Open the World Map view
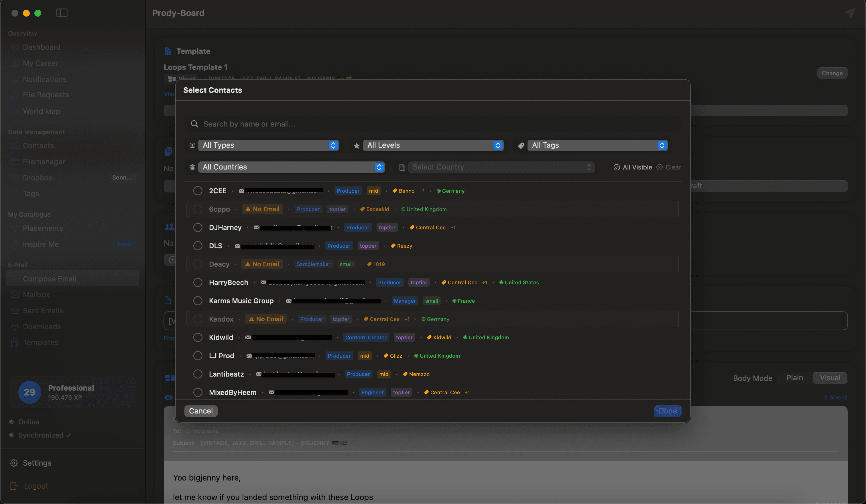Screen dimensions: 866x504 41,111
